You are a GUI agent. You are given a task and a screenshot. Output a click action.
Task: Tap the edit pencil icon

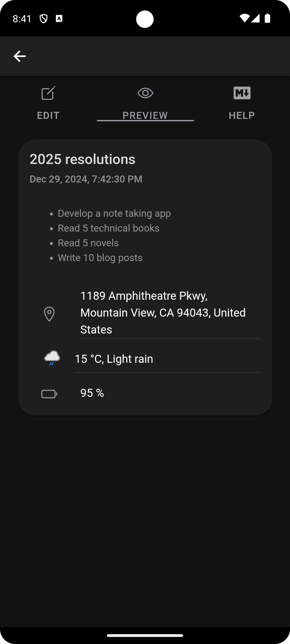[x=48, y=93]
